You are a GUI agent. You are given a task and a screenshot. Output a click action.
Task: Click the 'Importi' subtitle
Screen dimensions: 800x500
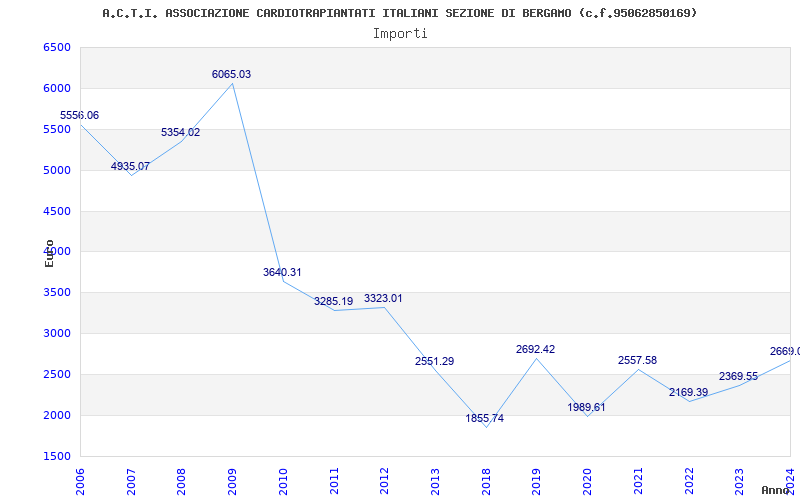pyautogui.click(x=400, y=34)
